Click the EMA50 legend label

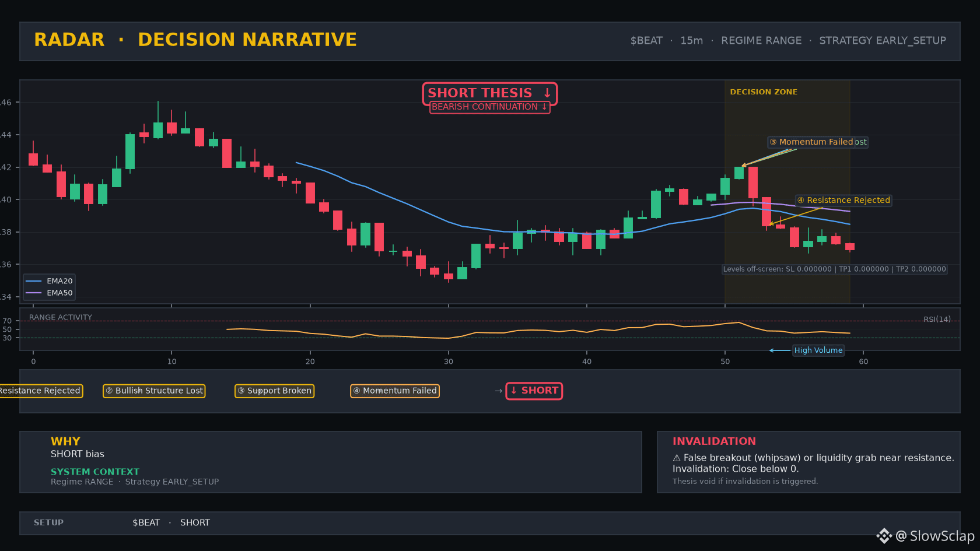60,293
